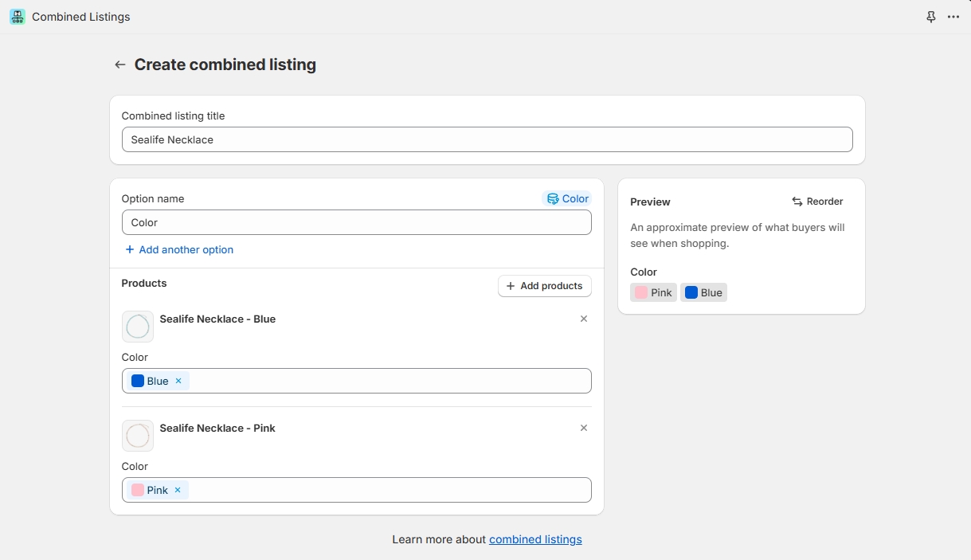
Task: Remove Sealife Necklace - Blue product
Action: click(583, 319)
